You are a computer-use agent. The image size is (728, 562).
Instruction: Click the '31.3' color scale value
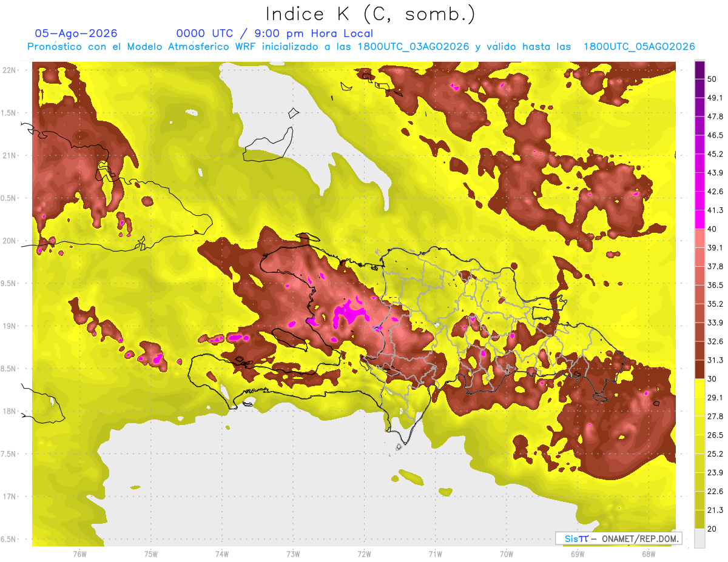[715, 360]
